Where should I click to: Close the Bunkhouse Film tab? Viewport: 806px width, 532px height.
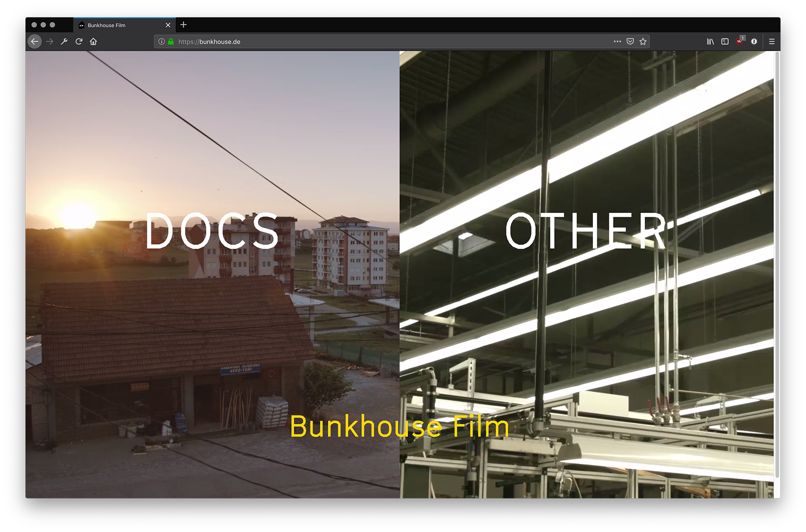click(x=168, y=26)
